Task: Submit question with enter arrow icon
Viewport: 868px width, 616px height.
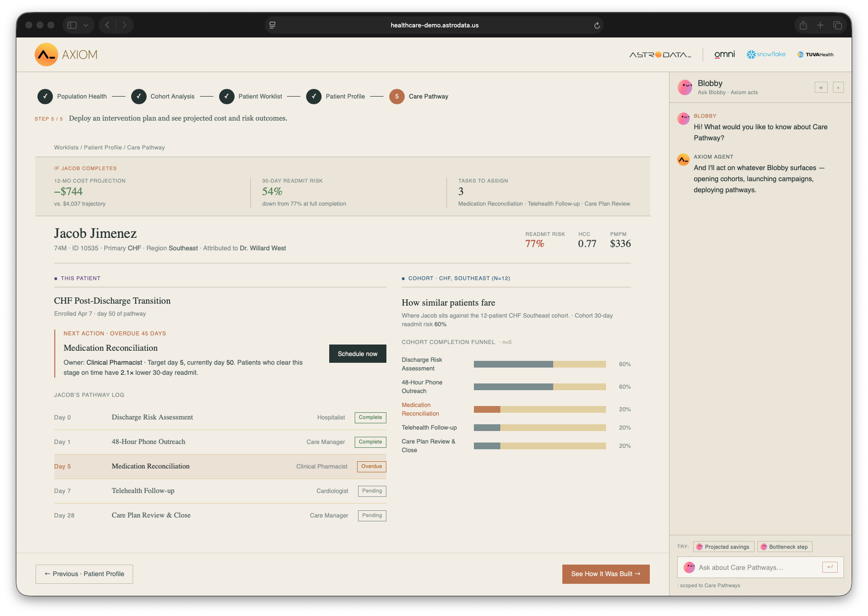Action: point(830,567)
